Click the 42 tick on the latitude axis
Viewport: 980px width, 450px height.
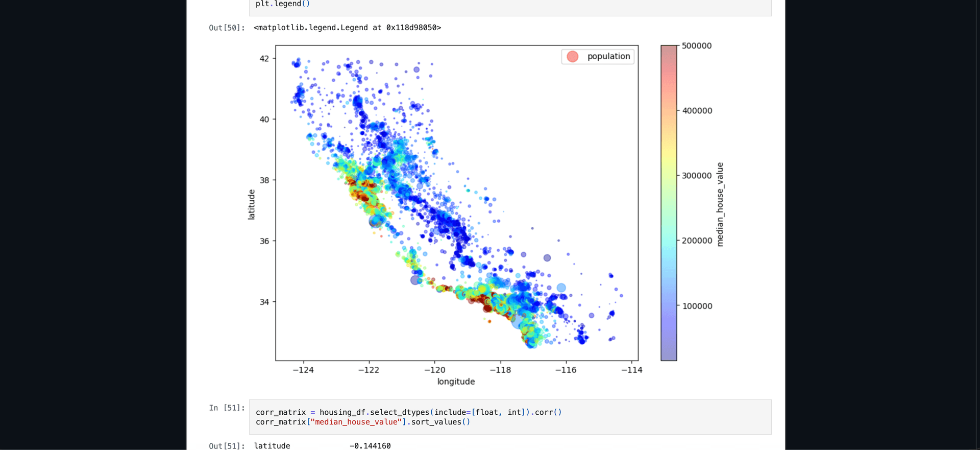click(x=264, y=59)
